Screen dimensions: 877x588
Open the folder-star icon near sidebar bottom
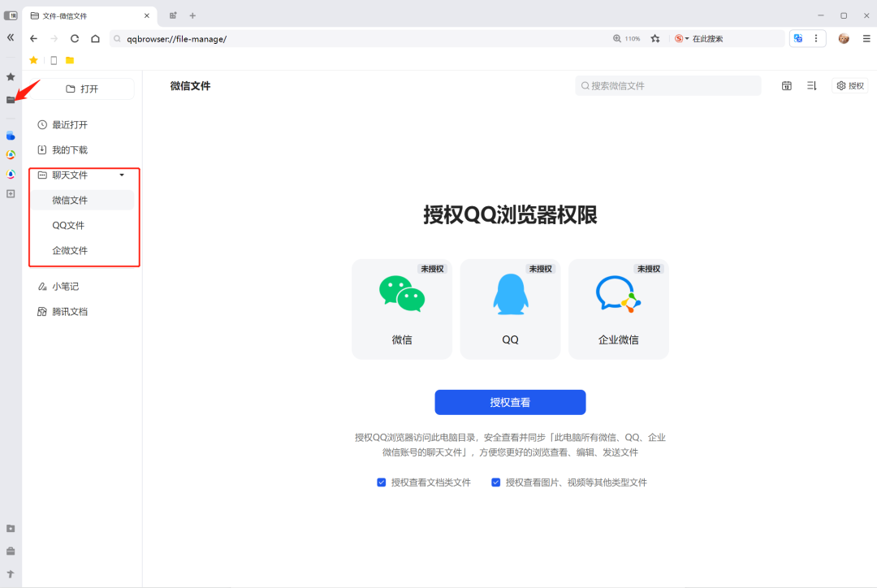pos(10,528)
